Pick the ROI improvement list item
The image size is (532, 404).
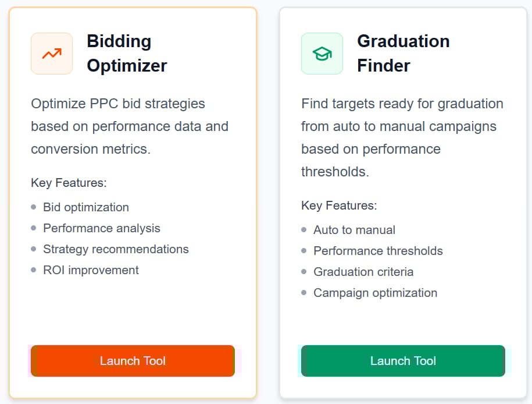(91, 270)
